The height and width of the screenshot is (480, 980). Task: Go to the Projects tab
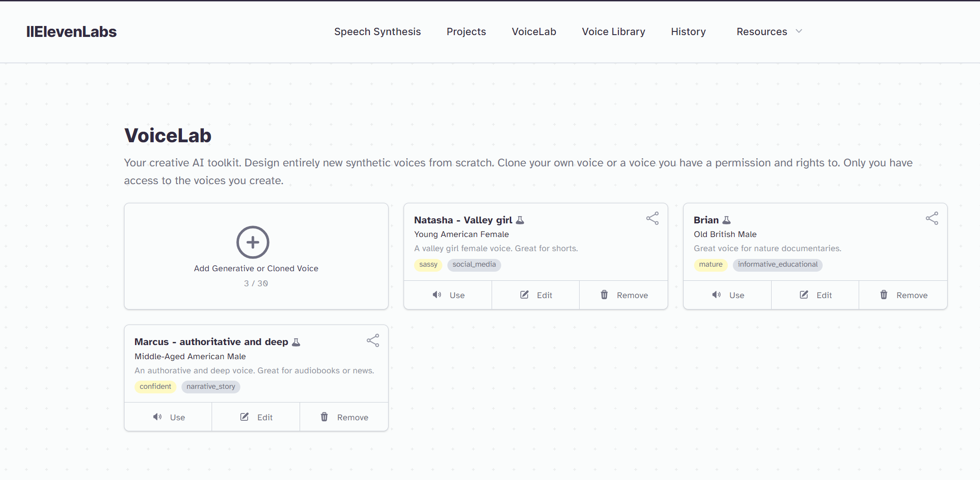click(x=466, y=32)
